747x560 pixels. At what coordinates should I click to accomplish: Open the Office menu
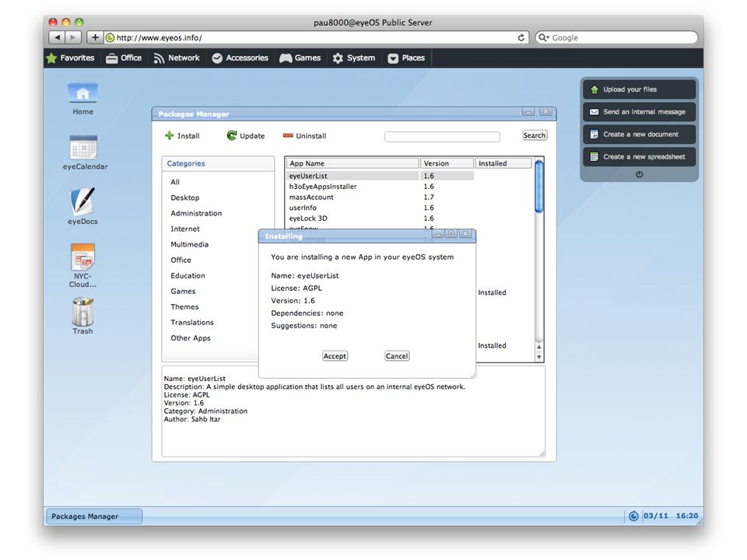click(124, 58)
